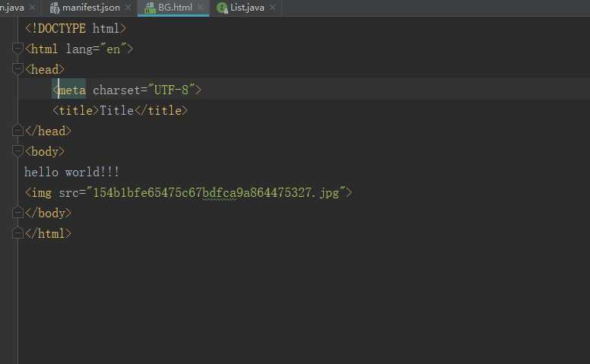Click the meta tag name
The height and width of the screenshot is (364, 590).
(x=72, y=90)
